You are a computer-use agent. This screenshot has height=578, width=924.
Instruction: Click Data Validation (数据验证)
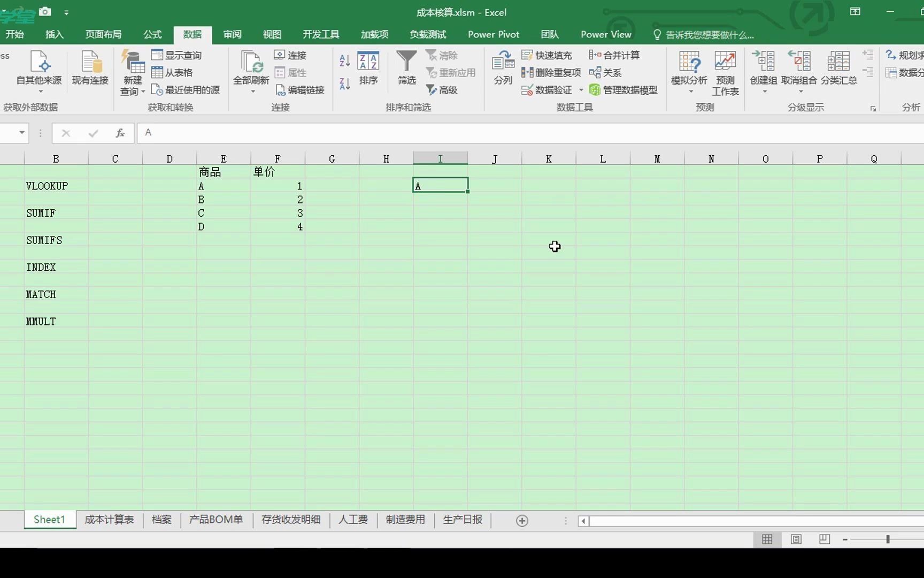point(547,90)
